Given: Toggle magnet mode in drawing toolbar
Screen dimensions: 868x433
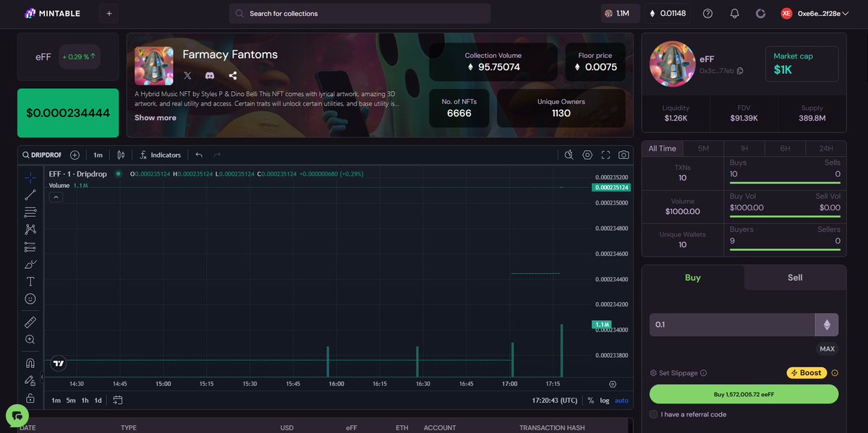Looking at the screenshot, I should (x=30, y=363).
